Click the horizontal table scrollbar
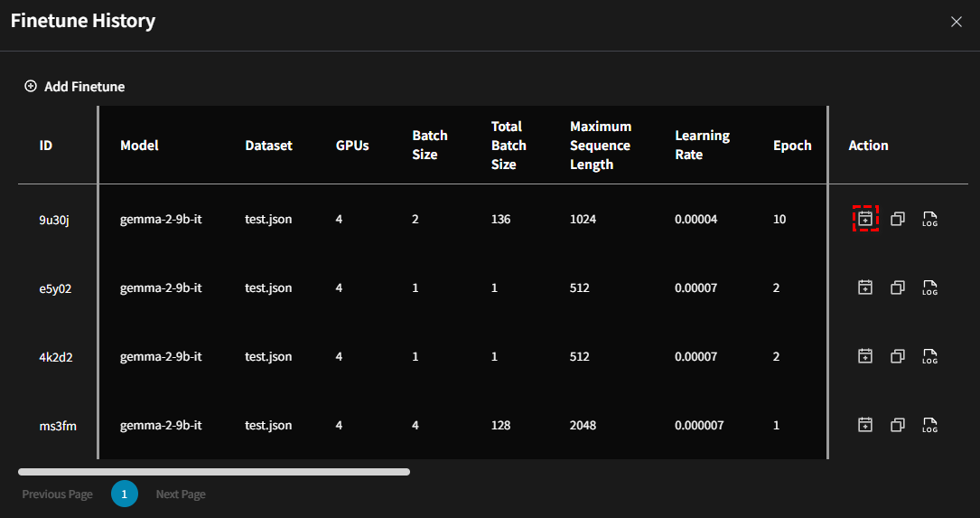The image size is (980, 518). click(x=214, y=471)
